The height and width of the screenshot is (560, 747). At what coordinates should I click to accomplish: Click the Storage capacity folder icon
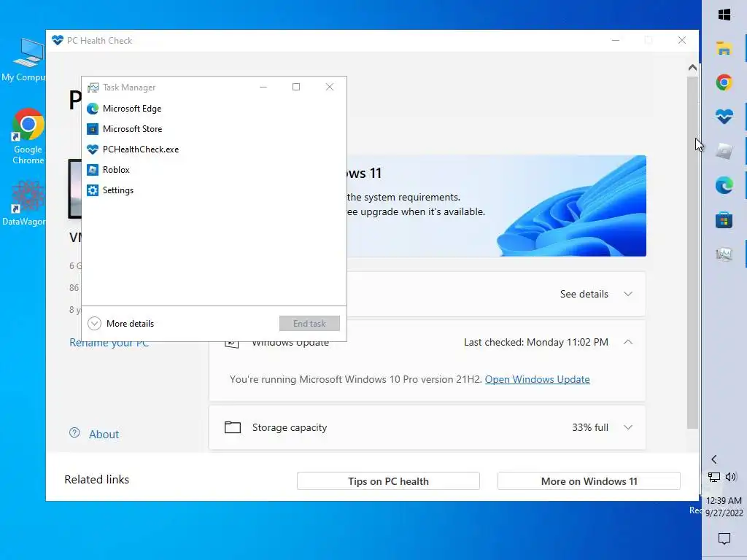(233, 427)
